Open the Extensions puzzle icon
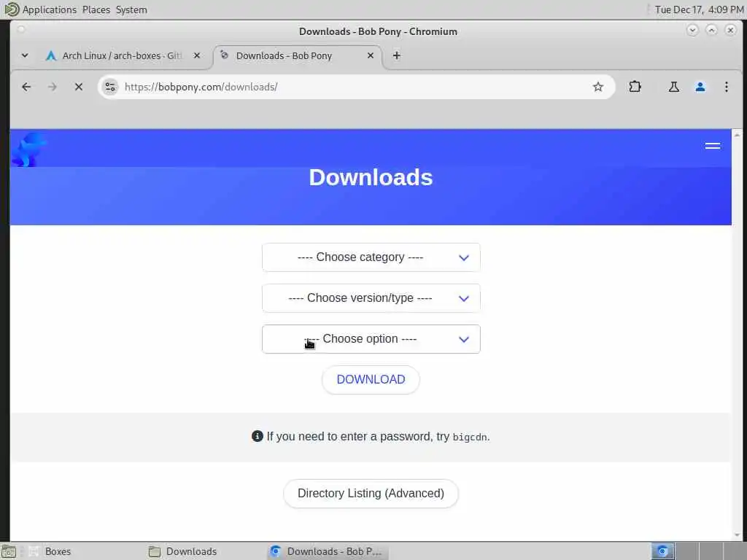Screen dimensions: 747x560 [635, 87]
